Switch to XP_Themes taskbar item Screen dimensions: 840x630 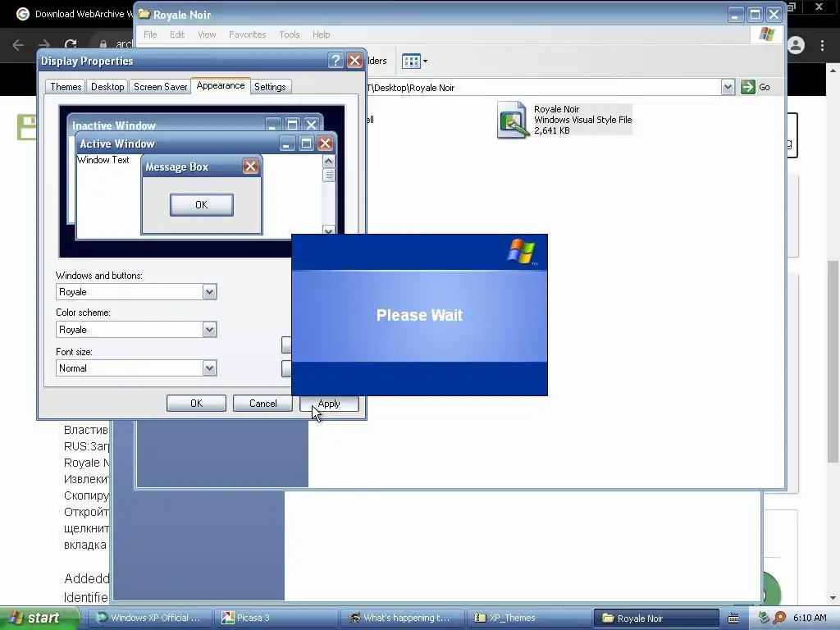[529, 618]
